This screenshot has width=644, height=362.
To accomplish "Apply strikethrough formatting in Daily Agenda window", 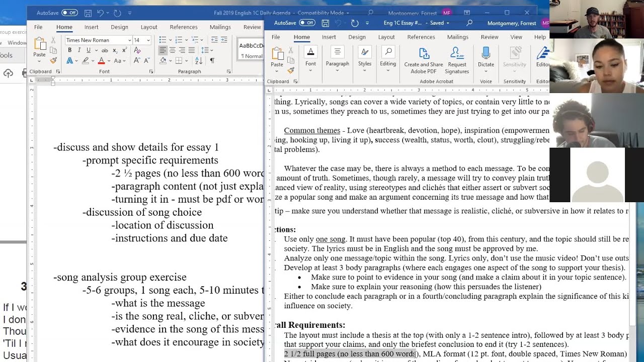I will pyautogui.click(x=105, y=50).
